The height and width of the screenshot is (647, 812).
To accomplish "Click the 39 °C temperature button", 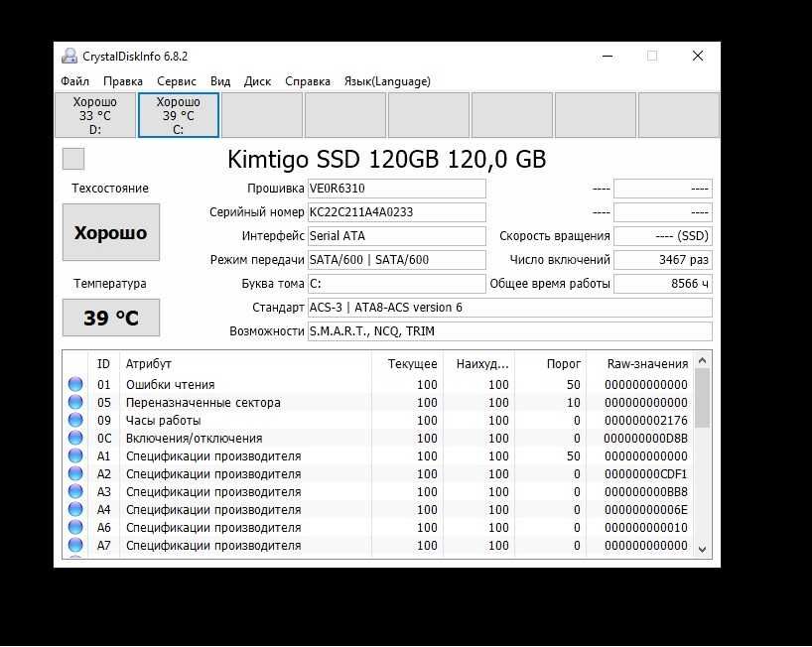I will tap(111, 318).
